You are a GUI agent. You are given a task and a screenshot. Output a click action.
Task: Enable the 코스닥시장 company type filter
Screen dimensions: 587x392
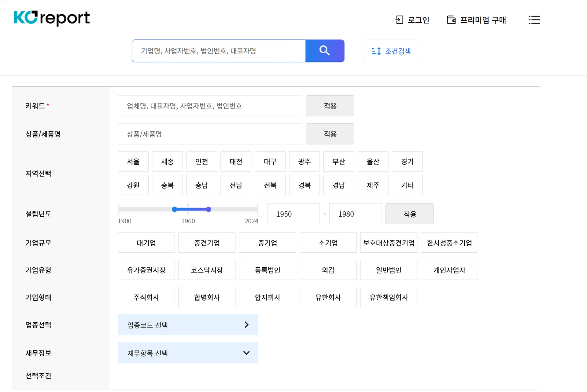[207, 270]
